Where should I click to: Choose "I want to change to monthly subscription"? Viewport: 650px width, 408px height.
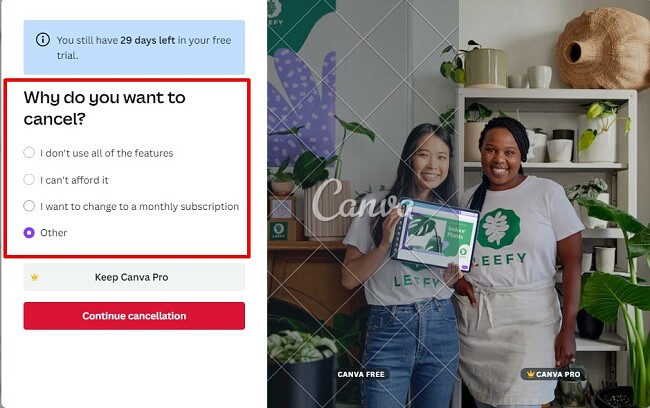pyautogui.click(x=29, y=206)
